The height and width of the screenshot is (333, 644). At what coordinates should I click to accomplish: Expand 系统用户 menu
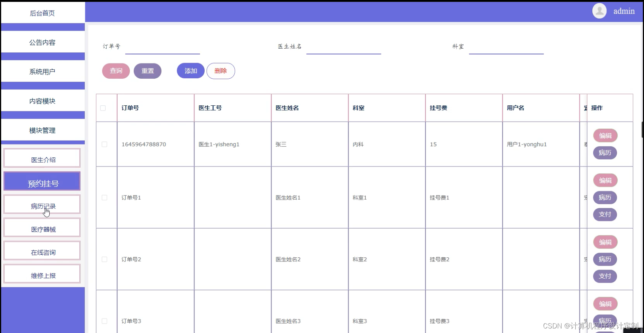pos(43,71)
